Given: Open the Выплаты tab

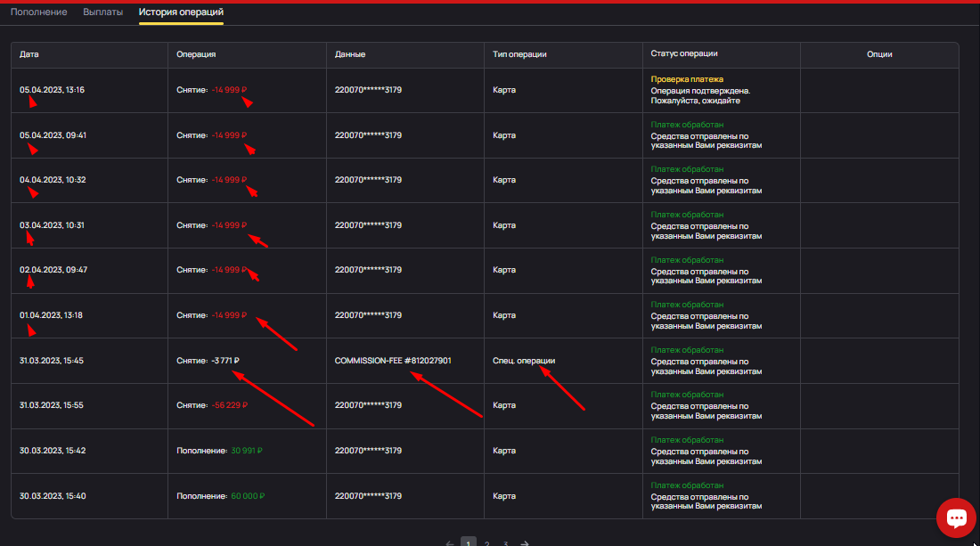Looking at the screenshot, I should (102, 12).
